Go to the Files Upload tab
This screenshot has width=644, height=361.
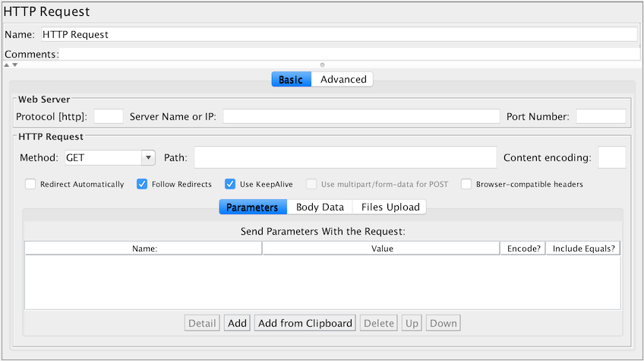[x=389, y=207]
